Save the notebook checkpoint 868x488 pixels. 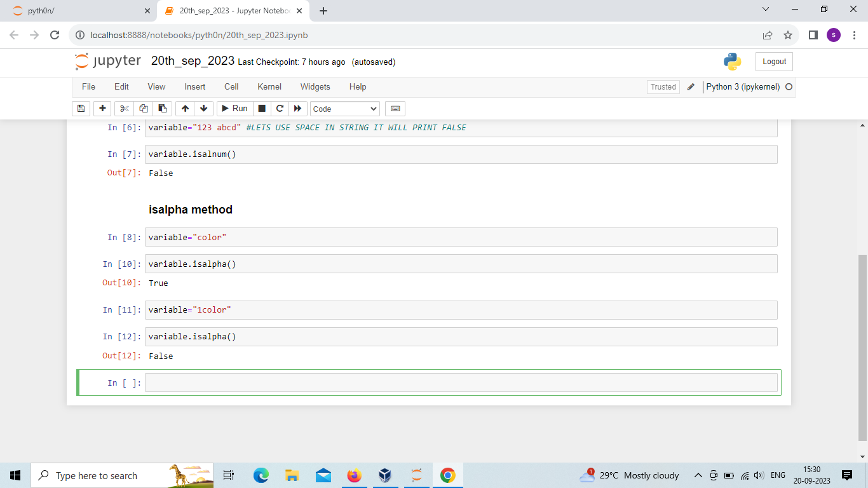click(81, 108)
